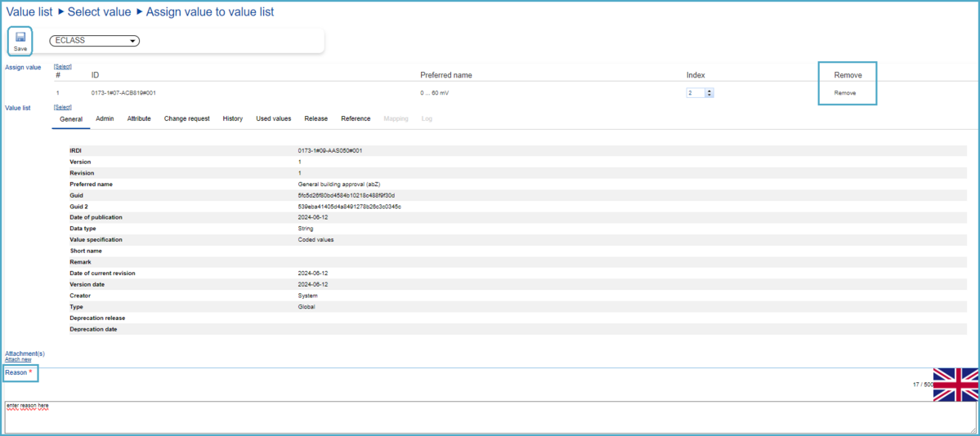This screenshot has height=436, width=980.
Task: Open the ECLASS dropdown
Action: (95, 41)
